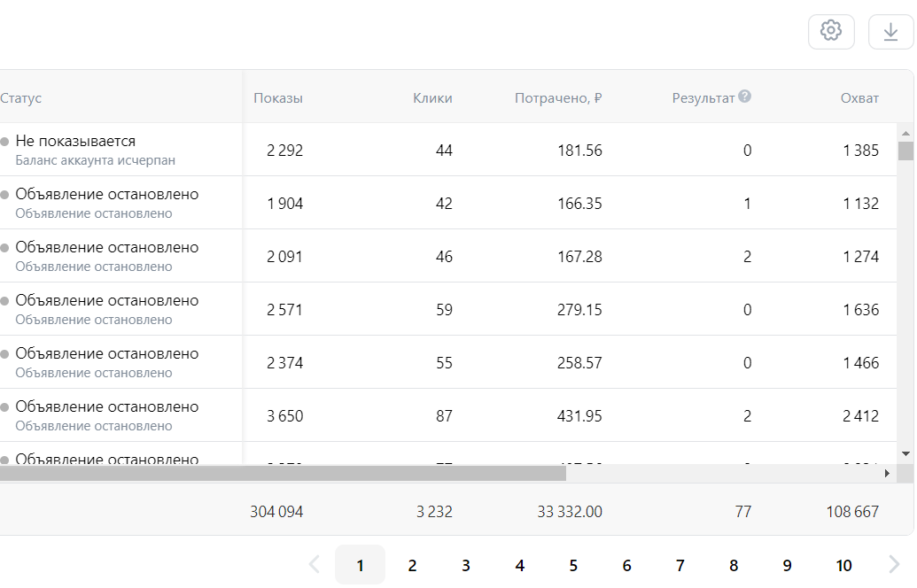Open page 2 of results
Screen dimensions: 917x588
pos(412,565)
